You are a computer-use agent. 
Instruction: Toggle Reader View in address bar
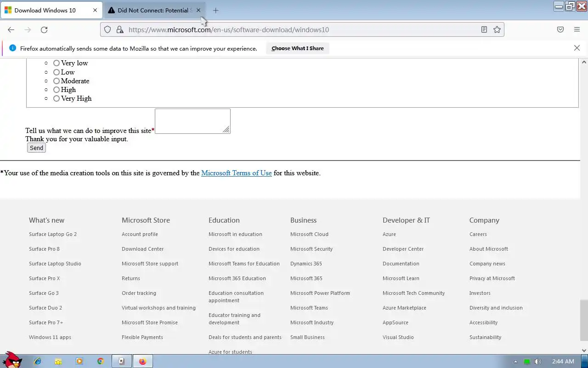click(x=484, y=29)
